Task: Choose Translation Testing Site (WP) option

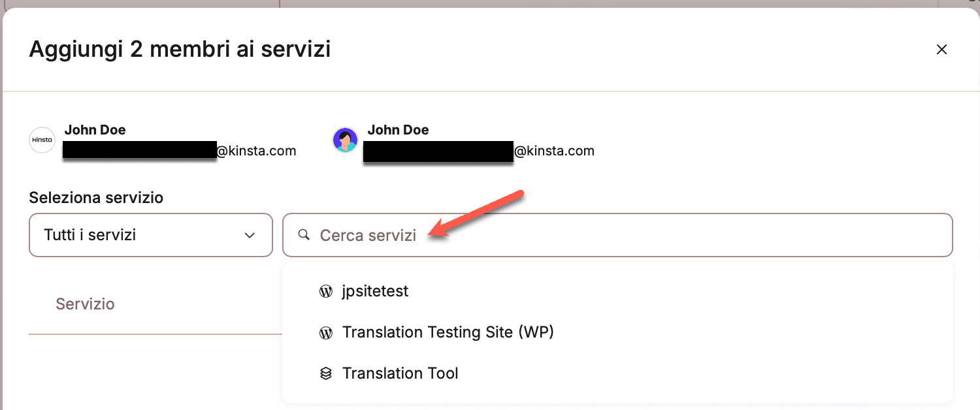Action: coord(448,332)
